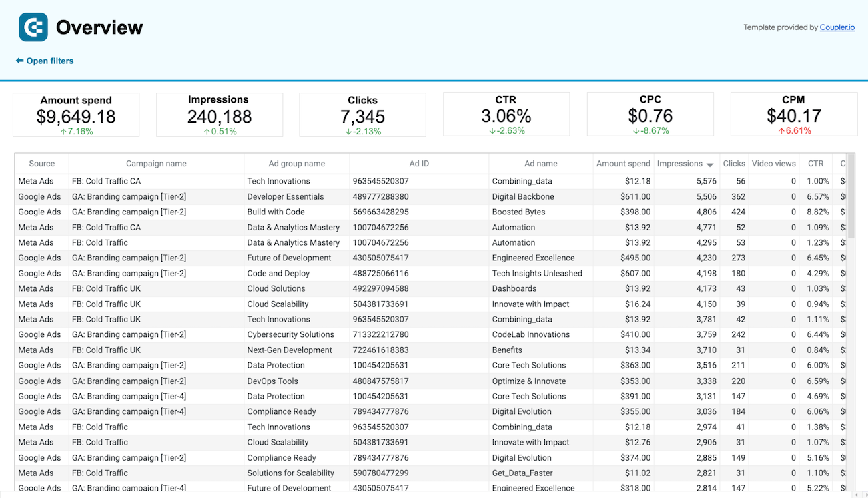Select the CPM scorecard value
Image resolution: width=868 pixels, height=498 pixels.
click(793, 116)
